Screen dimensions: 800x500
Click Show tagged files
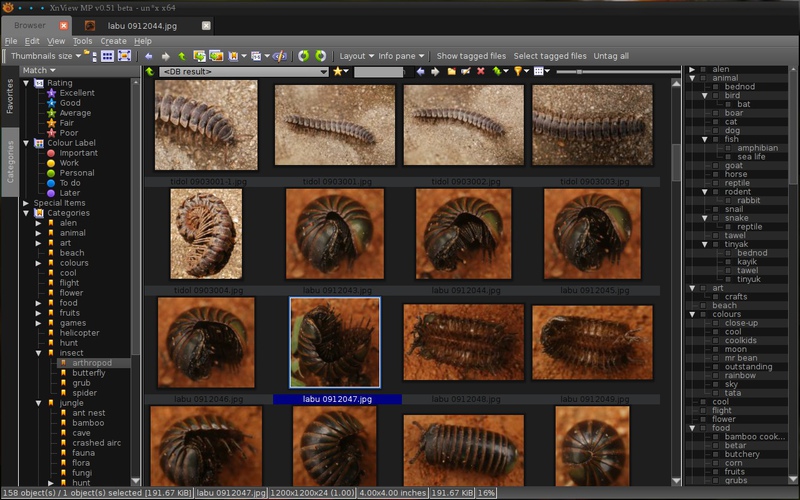(x=471, y=56)
